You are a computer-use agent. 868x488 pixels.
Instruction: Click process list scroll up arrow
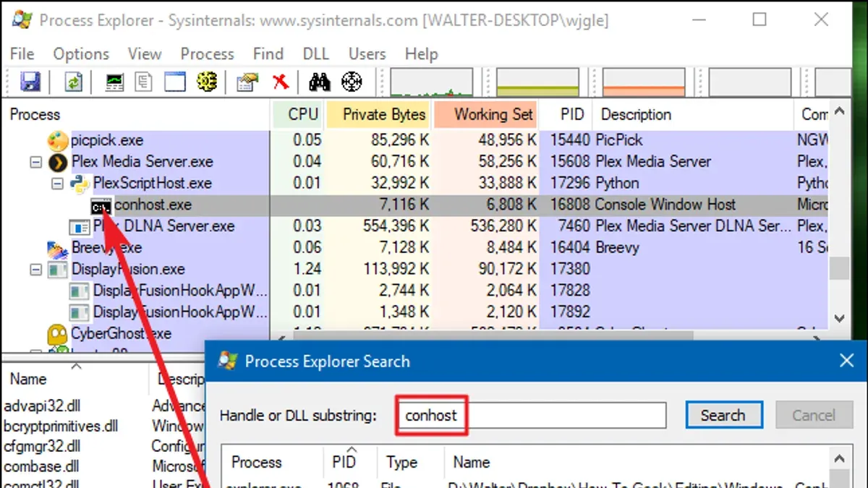(839, 112)
